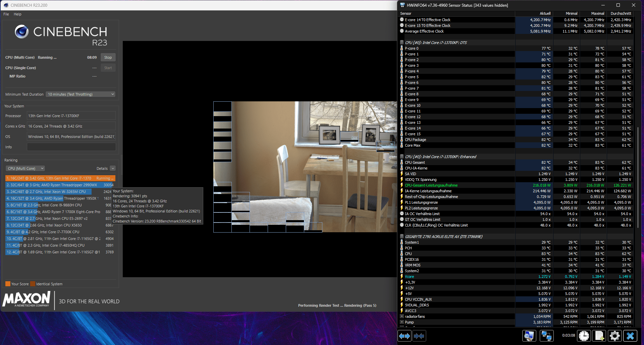Click icon of IA OC Verhältnis Limit row
The width and height of the screenshot is (644, 345).
[402, 214]
